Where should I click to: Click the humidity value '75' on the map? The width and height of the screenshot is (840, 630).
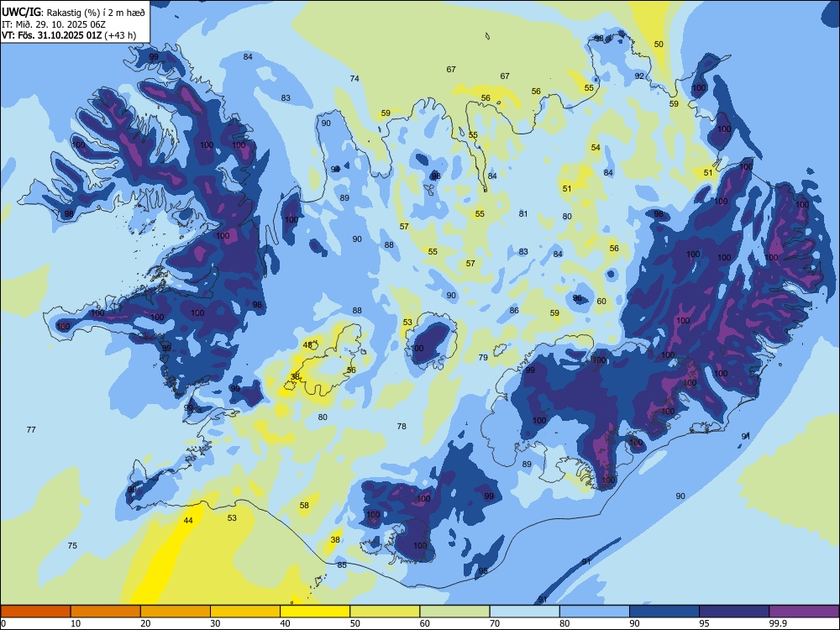(x=72, y=546)
